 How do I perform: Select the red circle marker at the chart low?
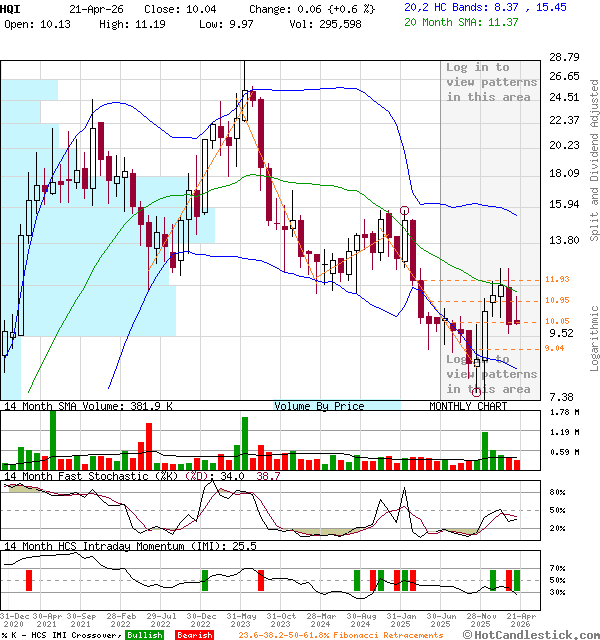tap(476, 392)
